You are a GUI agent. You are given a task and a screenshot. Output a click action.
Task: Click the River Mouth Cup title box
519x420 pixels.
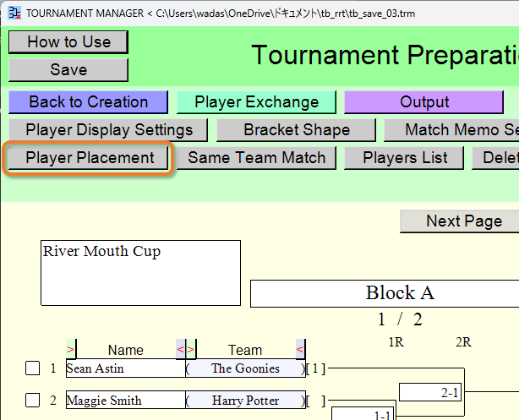pyautogui.click(x=140, y=273)
